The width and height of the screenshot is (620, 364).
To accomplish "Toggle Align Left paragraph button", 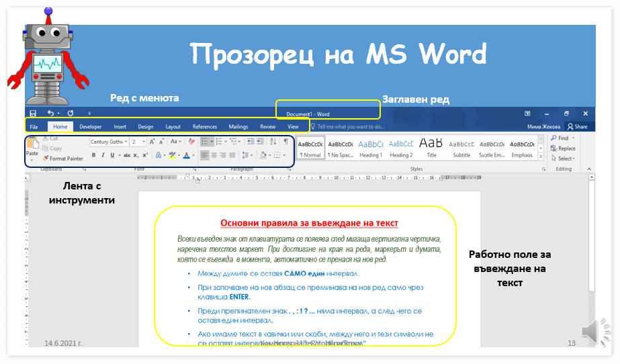I will coord(204,155).
